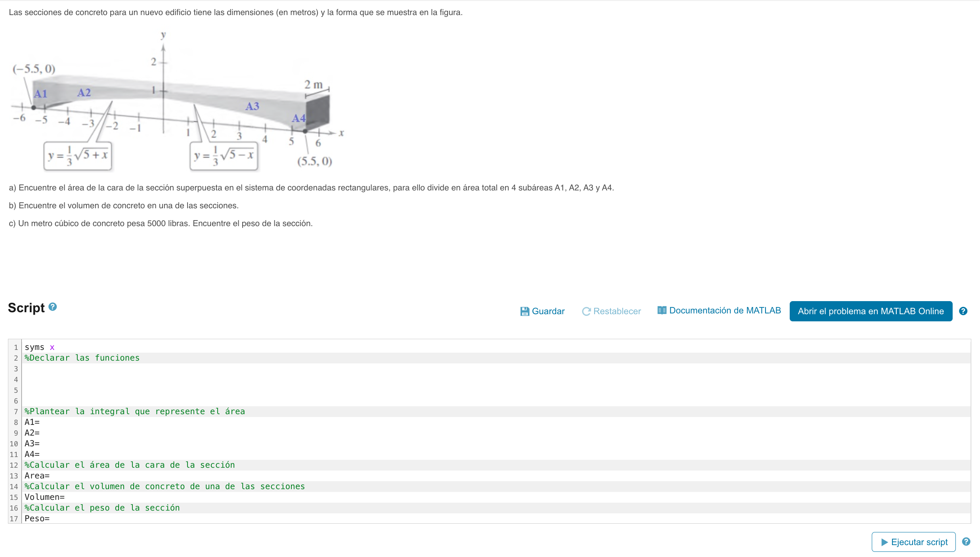
Task: Open Documentación de MATLAB link
Action: (x=719, y=310)
